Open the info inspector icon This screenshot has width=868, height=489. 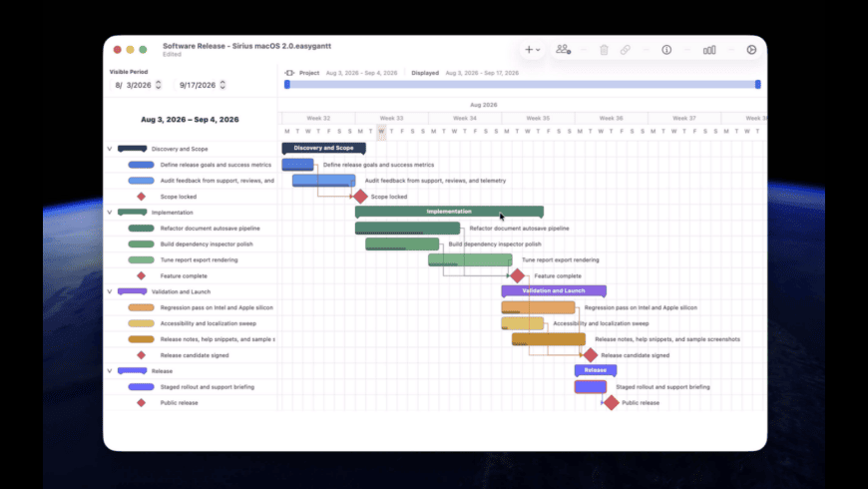666,50
